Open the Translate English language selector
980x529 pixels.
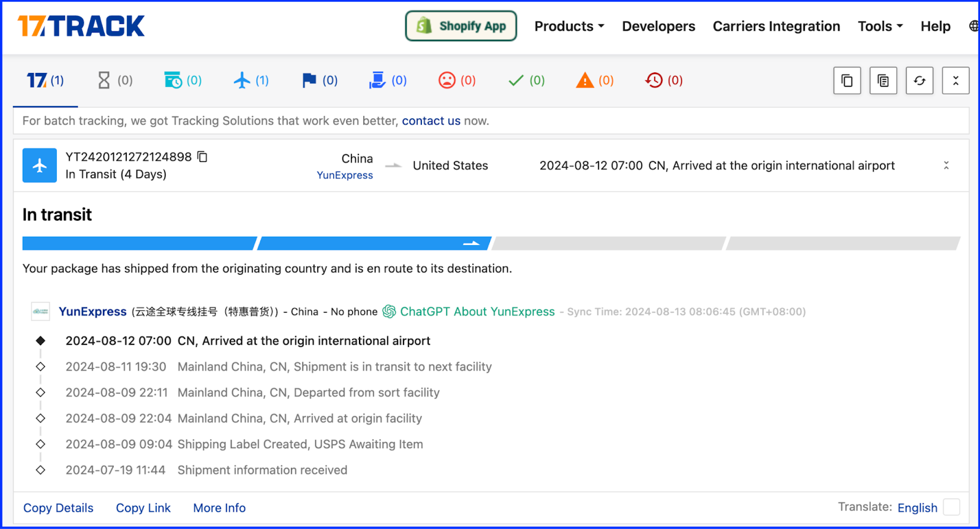point(917,508)
